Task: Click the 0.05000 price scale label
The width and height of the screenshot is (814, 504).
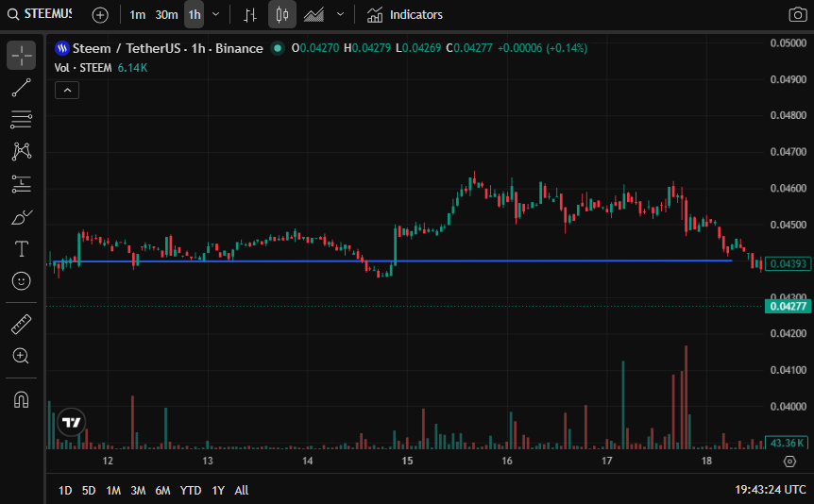Action: 789,43
